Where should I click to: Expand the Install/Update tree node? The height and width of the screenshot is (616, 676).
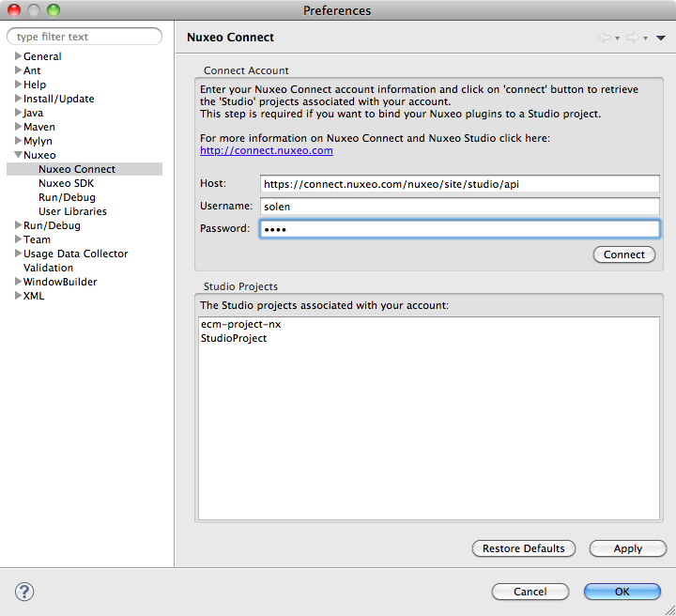tap(18, 98)
